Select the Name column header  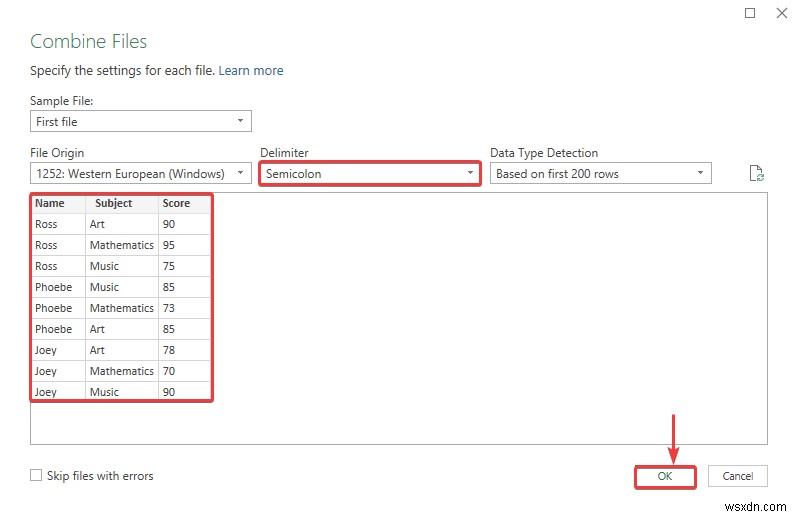(58, 203)
